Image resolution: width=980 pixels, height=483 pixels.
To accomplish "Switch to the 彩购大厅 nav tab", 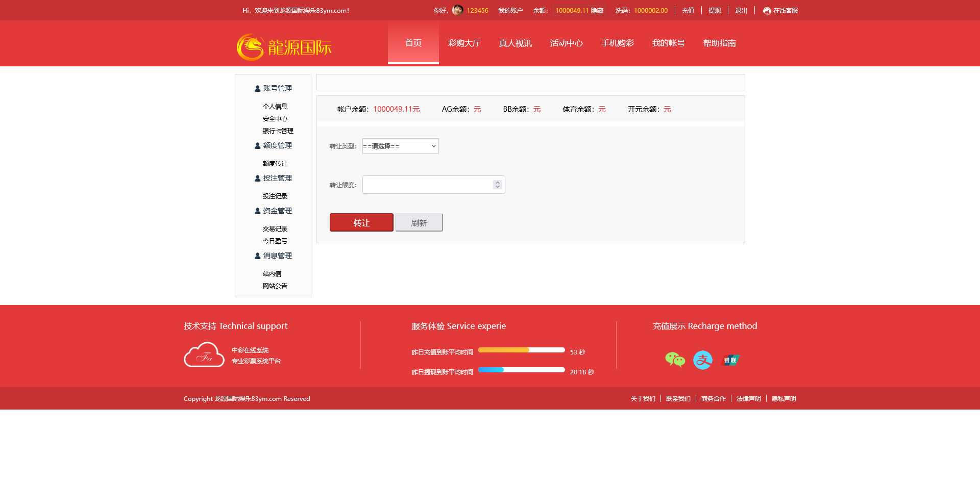I will (464, 43).
